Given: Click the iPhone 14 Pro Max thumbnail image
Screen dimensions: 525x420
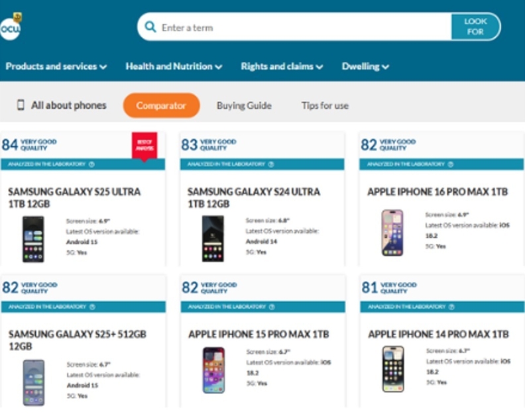Looking at the screenshot, I should (392, 369).
